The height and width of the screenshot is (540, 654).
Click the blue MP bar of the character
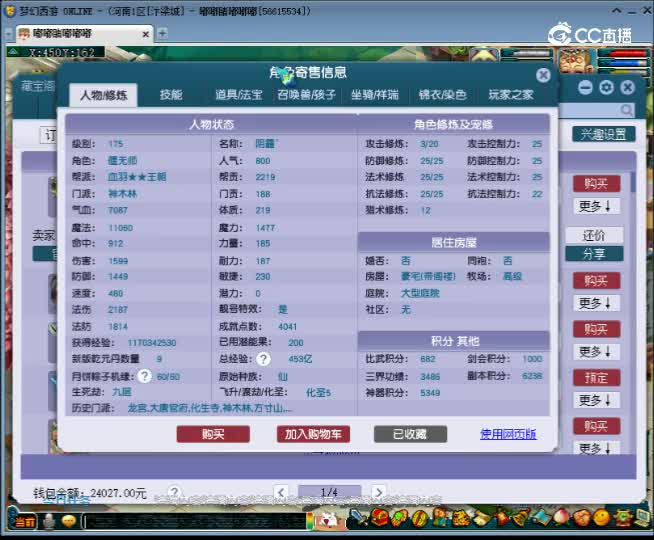(623, 63)
